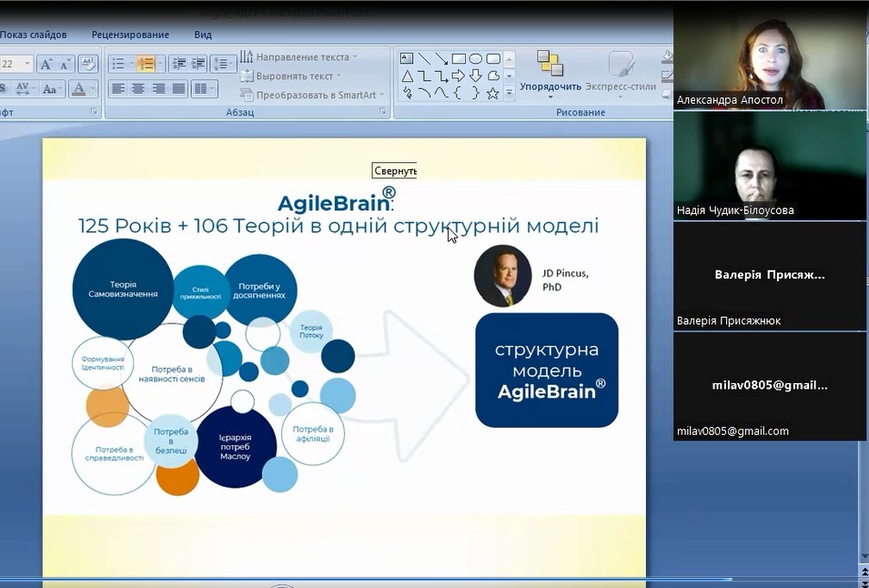Pick the arc shape

[424, 93]
